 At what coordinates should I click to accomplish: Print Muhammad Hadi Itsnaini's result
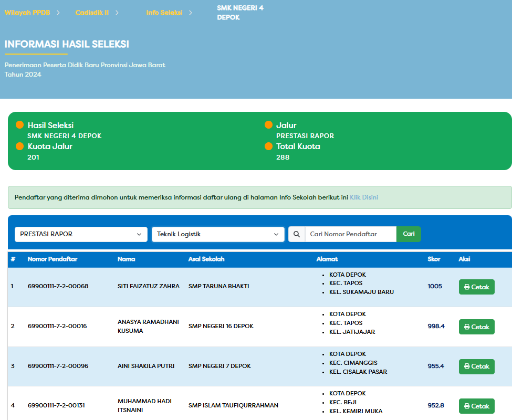[476, 406]
